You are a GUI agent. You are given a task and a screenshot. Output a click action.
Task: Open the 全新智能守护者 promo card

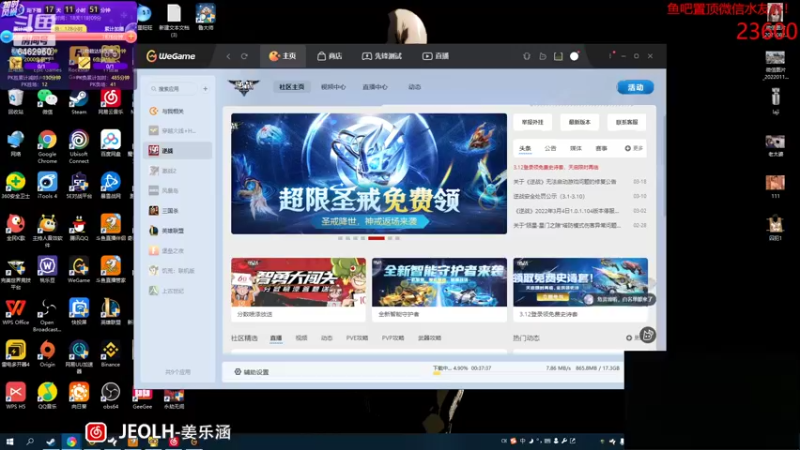click(x=439, y=289)
